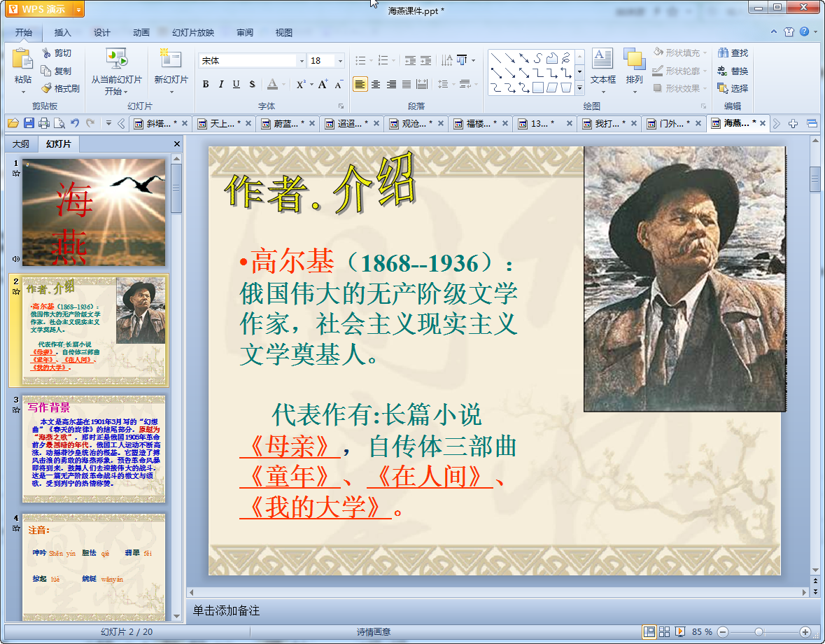This screenshot has width=825, height=644.
Task: Open font color dropdown arrow
Action: point(283,84)
